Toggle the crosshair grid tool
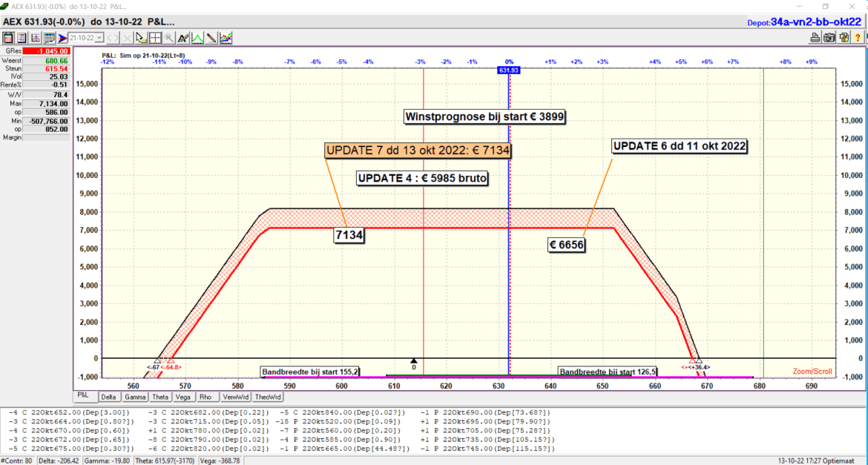 tap(155, 39)
